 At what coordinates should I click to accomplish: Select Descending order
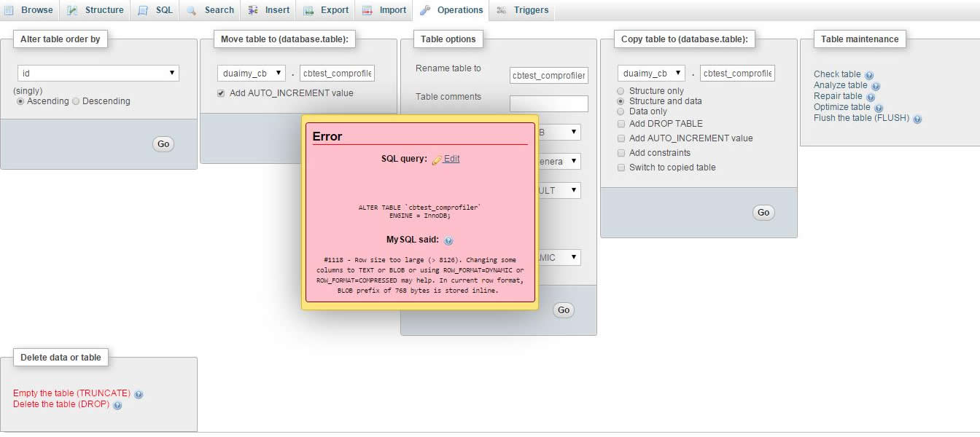76,101
